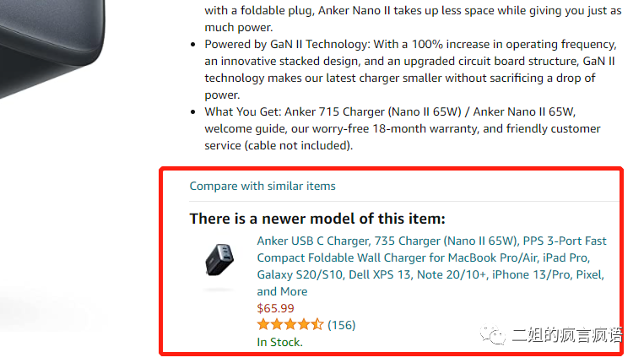644x363 pixels.
Task: Click the WeChat logo watermark icon
Action: coord(495,335)
